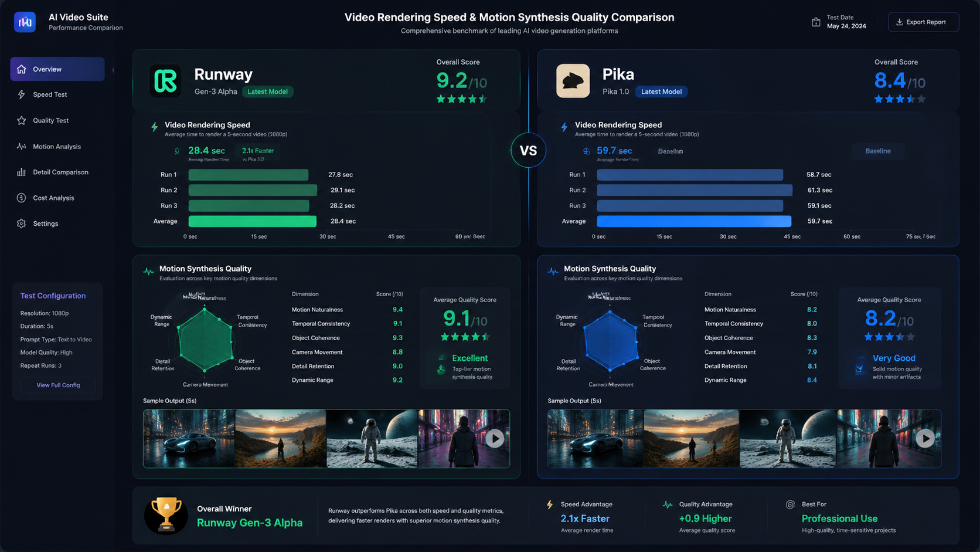980x552 pixels.
Task: Click the Runway Gen-3 Alpha winner text
Action: [250, 523]
